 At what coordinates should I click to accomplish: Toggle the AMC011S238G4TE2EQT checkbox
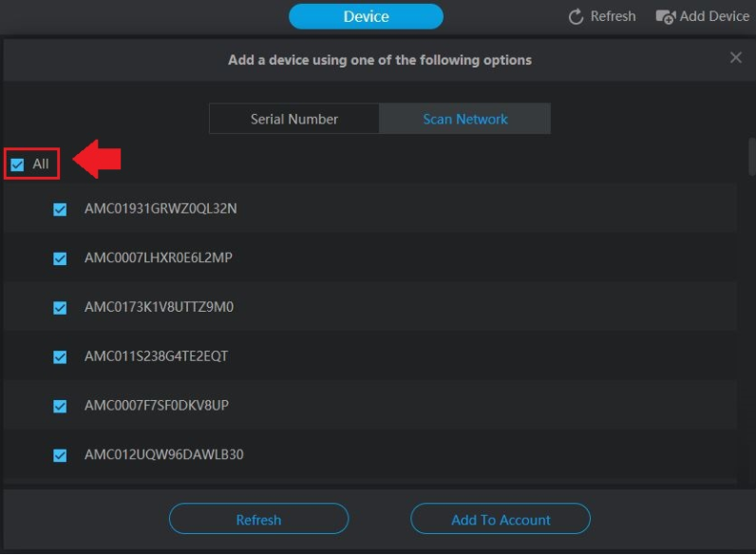60,357
